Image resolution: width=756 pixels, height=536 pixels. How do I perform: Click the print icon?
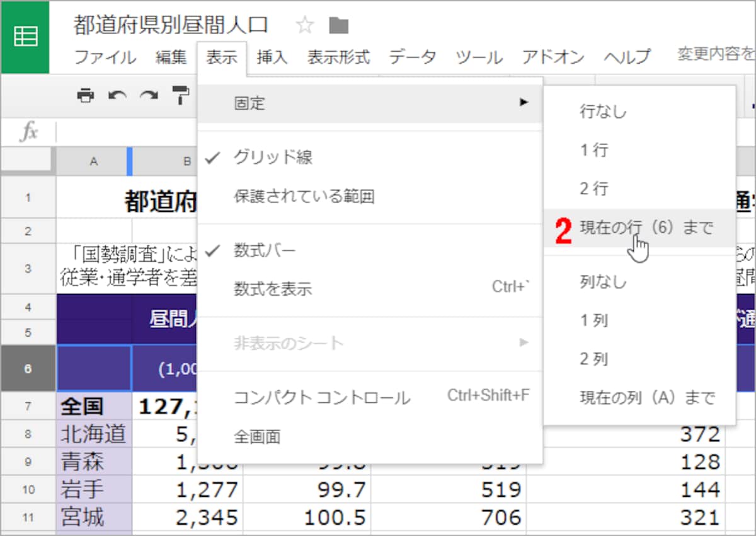pyautogui.click(x=86, y=95)
